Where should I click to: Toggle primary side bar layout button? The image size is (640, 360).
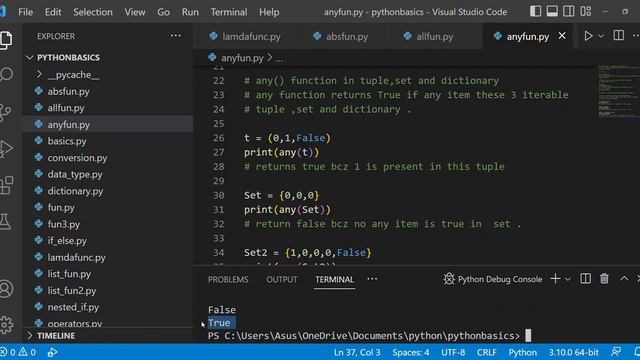[x=535, y=11]
